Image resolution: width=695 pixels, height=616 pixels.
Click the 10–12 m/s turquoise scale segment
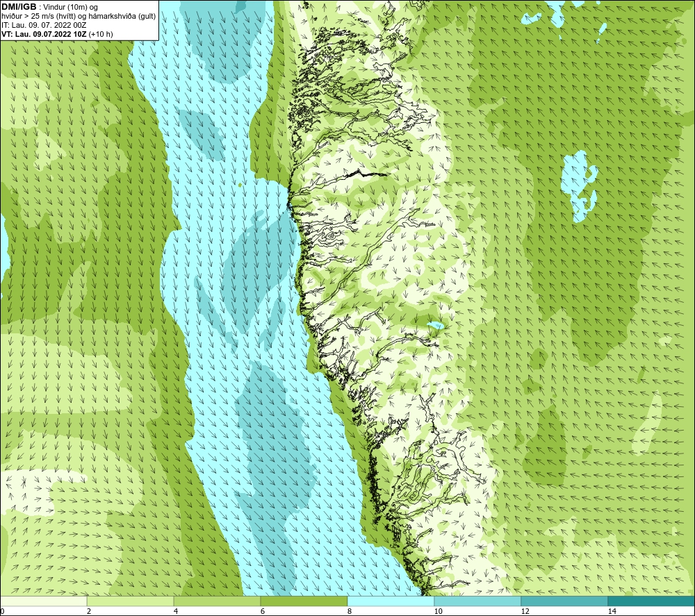pyautogui.click(x=478, y=601)
